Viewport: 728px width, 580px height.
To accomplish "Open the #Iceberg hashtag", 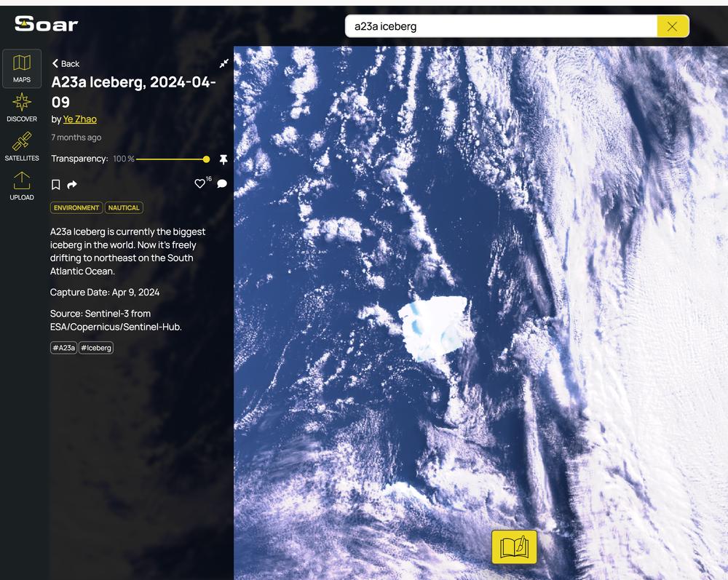I will [96, 348].
